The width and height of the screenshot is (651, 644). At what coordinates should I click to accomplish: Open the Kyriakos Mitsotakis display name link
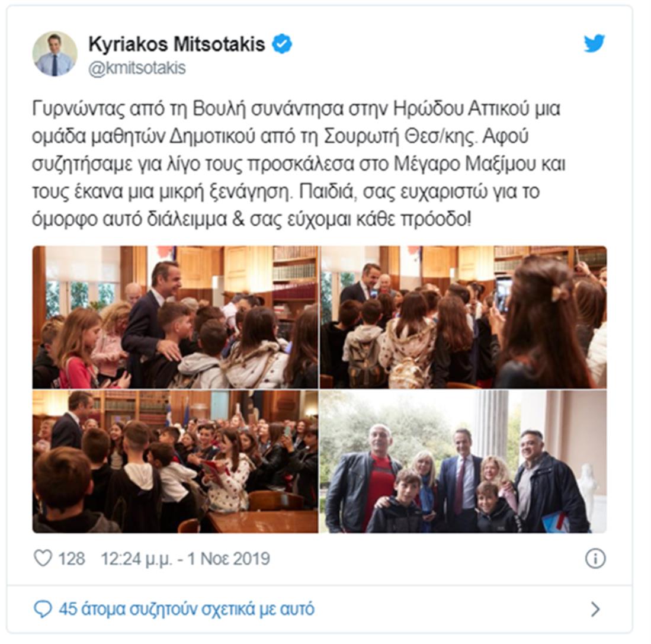pos(177,44)
